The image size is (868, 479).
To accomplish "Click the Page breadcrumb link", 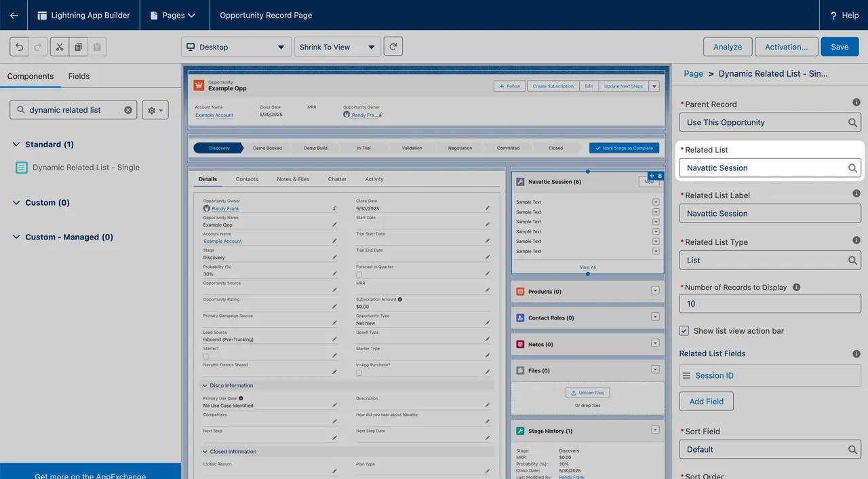I will pos(693,73).
